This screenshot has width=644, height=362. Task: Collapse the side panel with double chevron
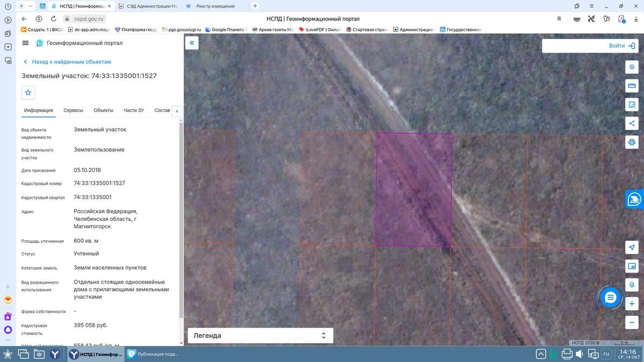[192, 43]
